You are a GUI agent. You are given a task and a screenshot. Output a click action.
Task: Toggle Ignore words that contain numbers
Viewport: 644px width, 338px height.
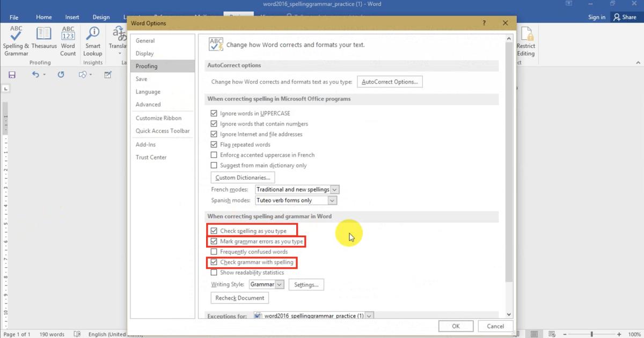214,124
